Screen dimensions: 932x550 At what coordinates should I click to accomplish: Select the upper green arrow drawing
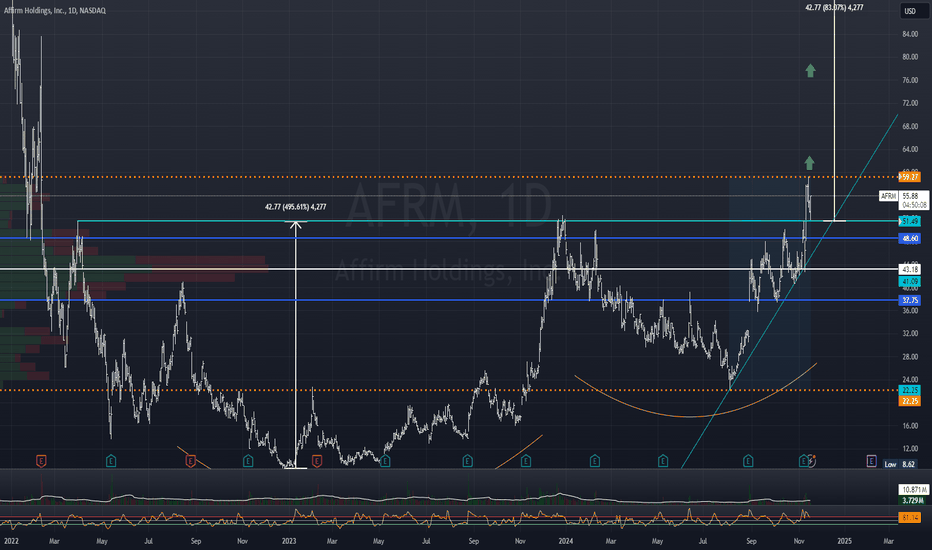(810, 71)
